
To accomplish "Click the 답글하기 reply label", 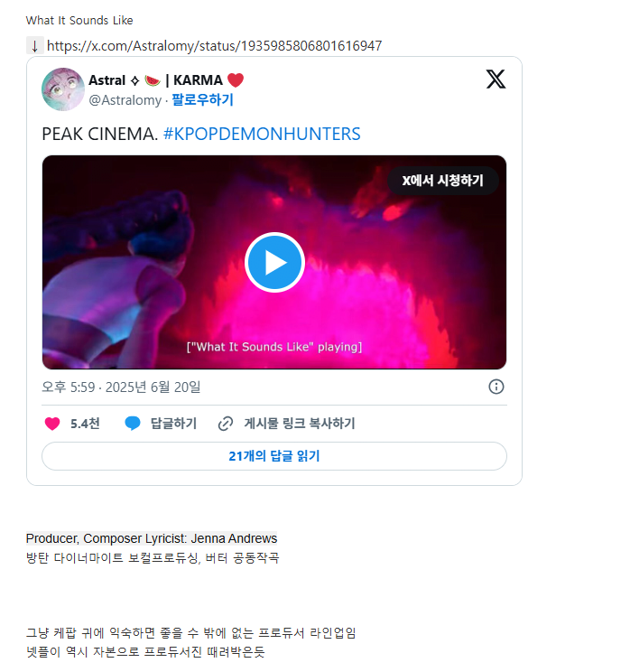I will point(173,424).
